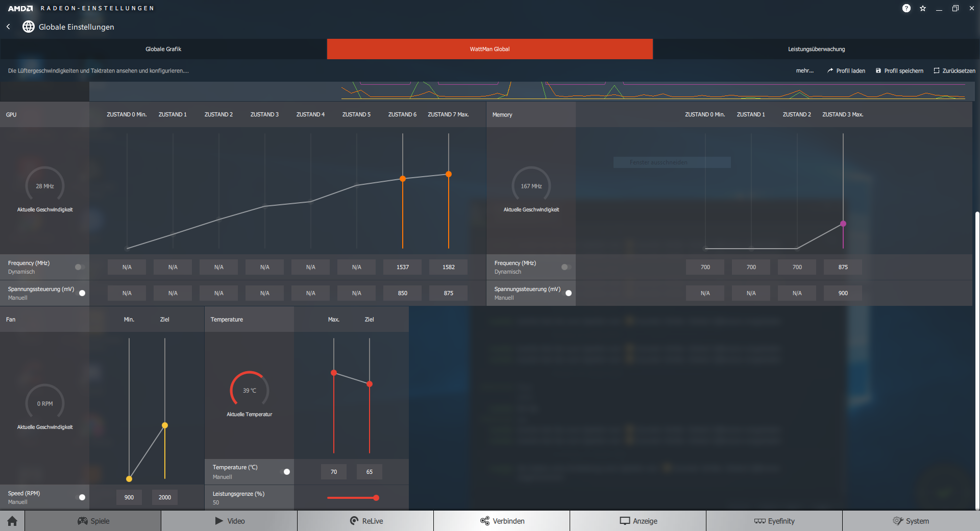
Task: Switch to the Globale Grafik tab
Action: (x=163, y=49)
